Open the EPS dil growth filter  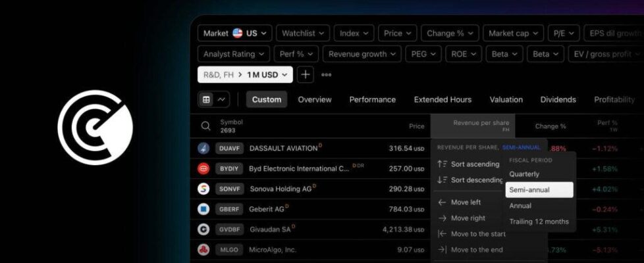[x=614, y=34]
